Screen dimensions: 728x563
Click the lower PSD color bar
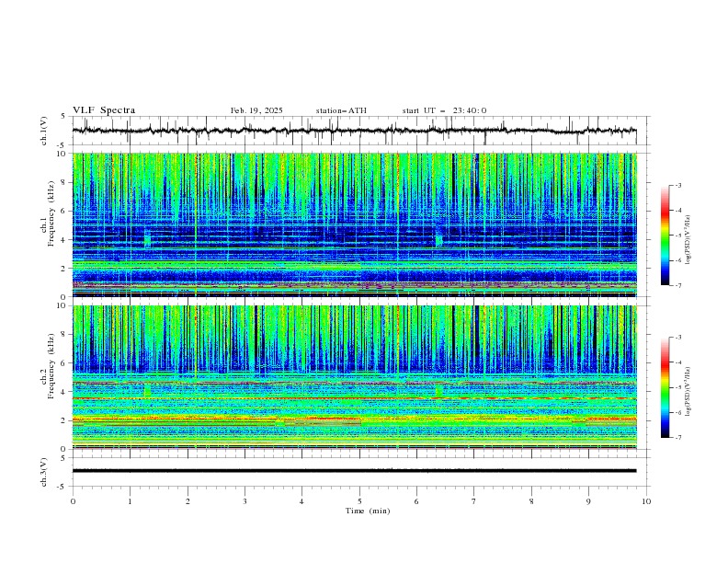point(665,387)
